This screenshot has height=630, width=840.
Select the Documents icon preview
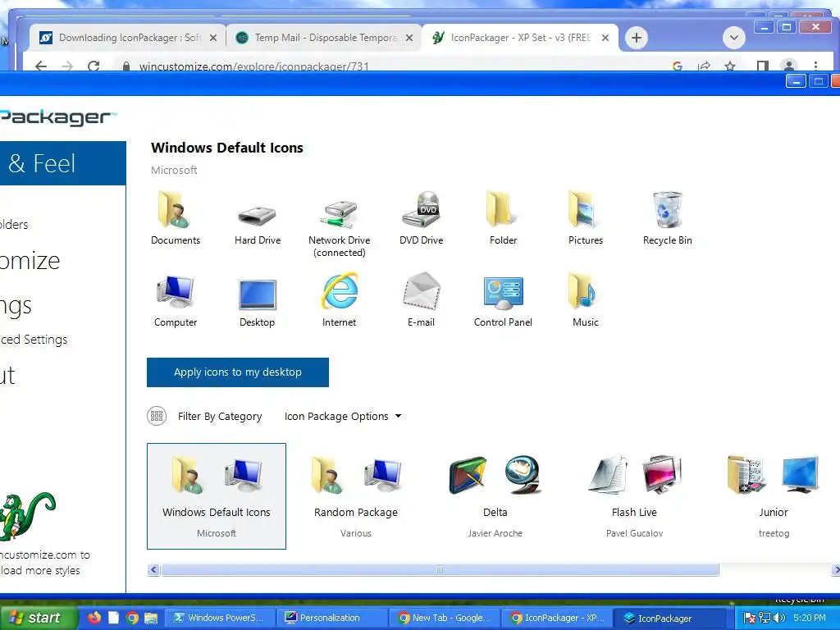[x=176, y=210]
